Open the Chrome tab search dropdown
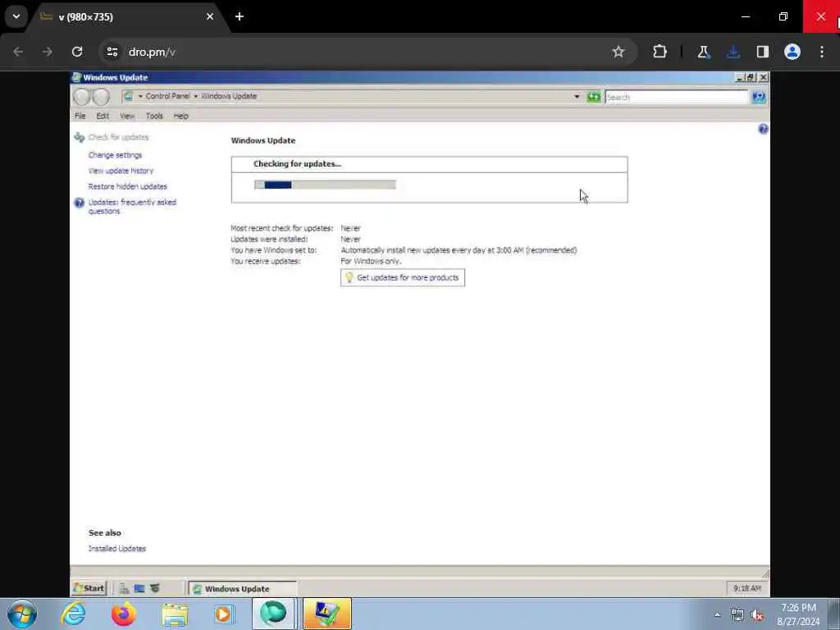 [x=16, y=16]
